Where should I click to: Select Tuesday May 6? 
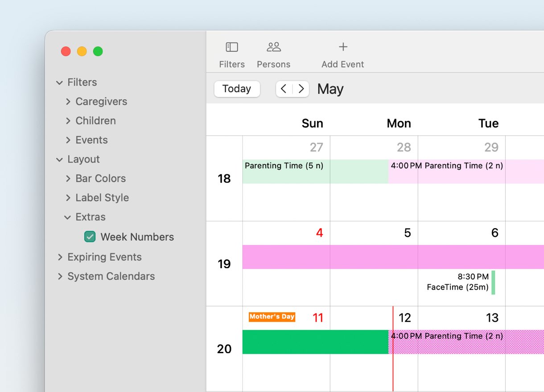click(x=495, y=233)
